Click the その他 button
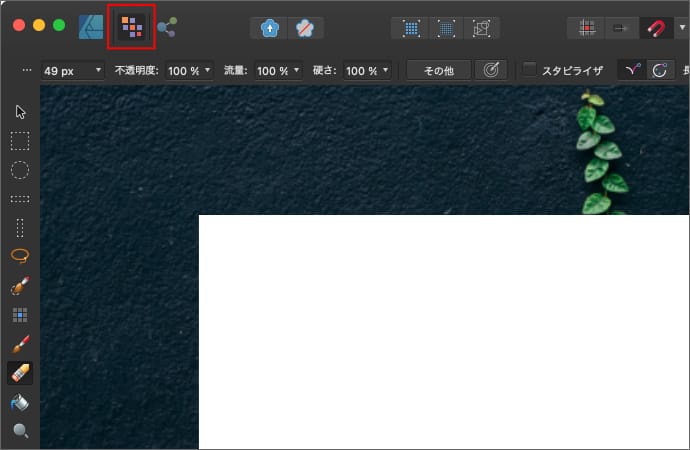Viewport: 690px width, 450px height. coord(439,71)
